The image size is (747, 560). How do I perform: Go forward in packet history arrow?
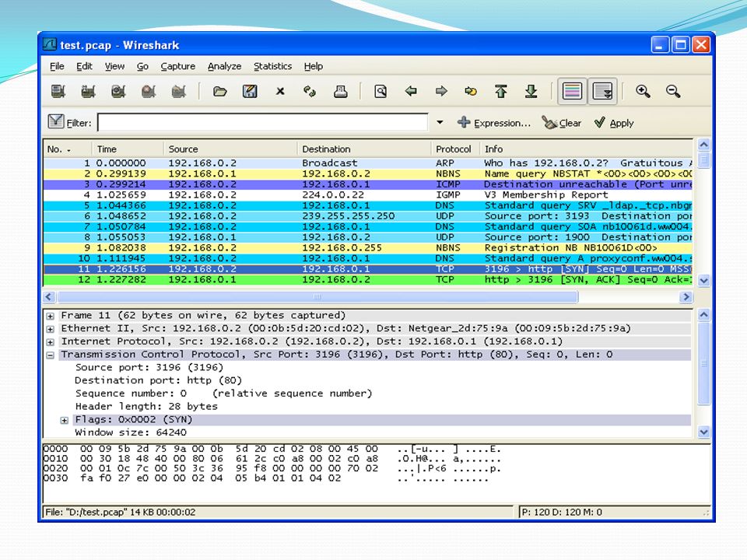click(441, 91)
